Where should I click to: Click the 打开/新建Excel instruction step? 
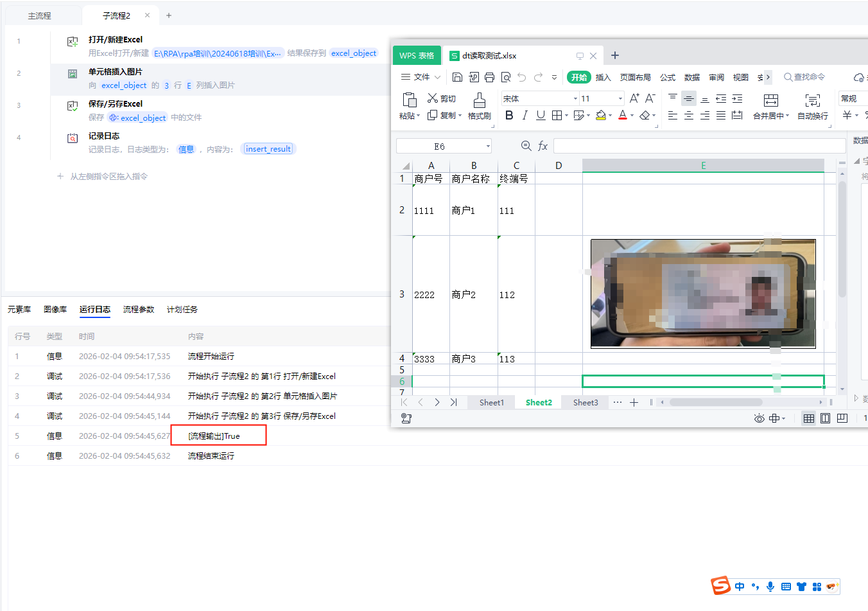pos(116,40)
